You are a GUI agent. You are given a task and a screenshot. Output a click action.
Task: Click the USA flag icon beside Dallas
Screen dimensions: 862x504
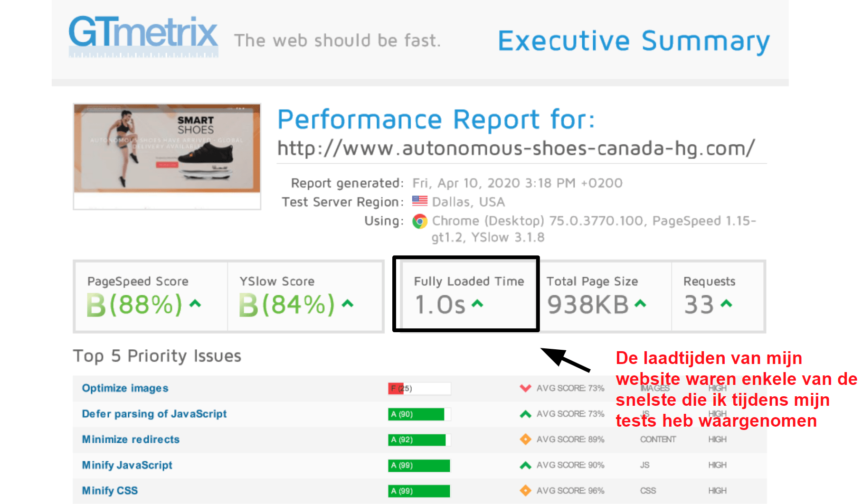pyautogui.click(x=420, y=201)
